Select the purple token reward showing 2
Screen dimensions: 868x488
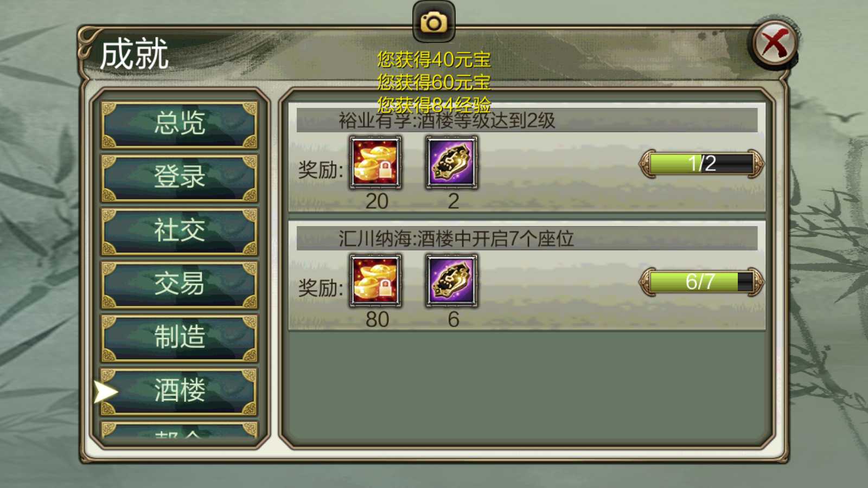coord(452,163)
